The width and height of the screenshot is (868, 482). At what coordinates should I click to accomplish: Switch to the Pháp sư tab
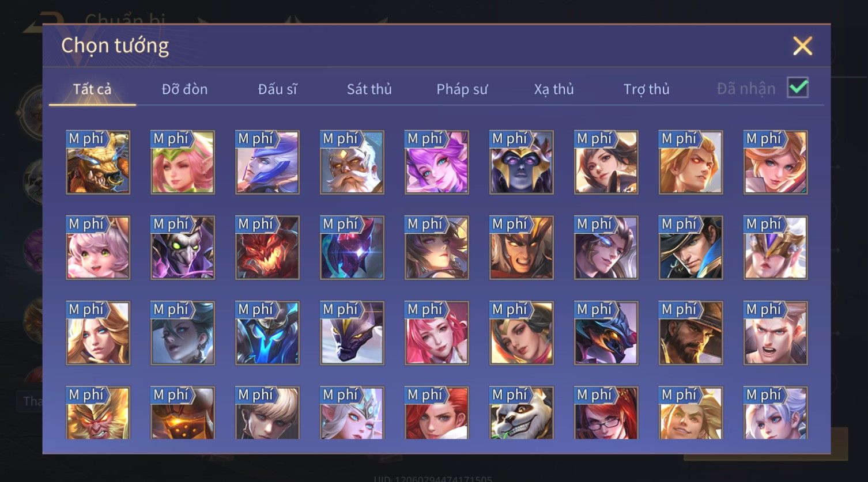(x=462, y=89)
